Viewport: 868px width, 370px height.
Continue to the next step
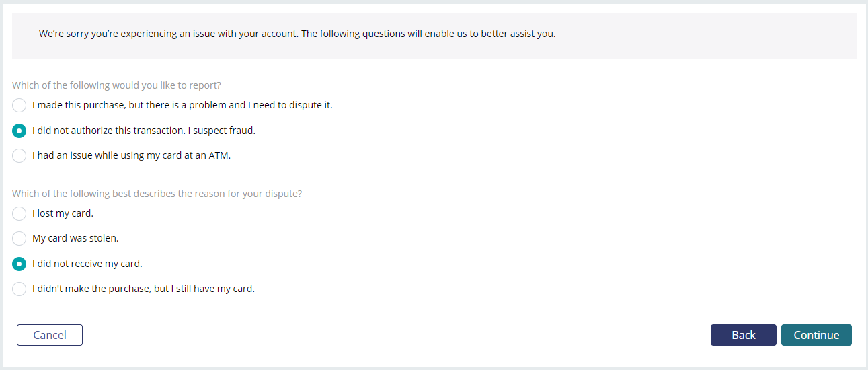[816, 335]
